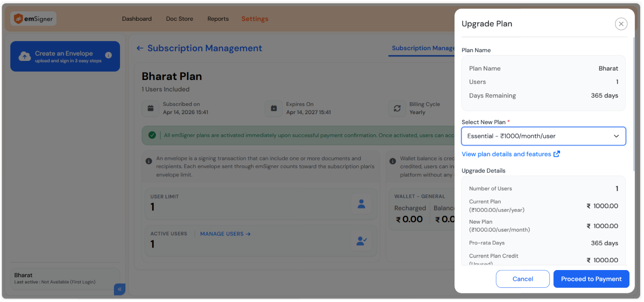The image size is (644, 302).
Task: Open the Dashboard menu
Action: [137, 19]
